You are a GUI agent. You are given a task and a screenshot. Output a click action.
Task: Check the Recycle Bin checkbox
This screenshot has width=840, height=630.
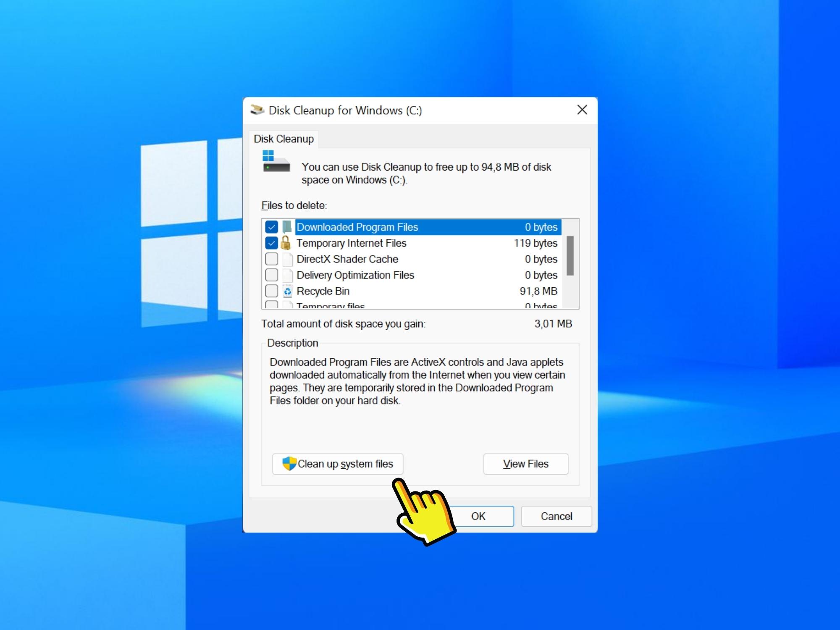click(272, 291)
